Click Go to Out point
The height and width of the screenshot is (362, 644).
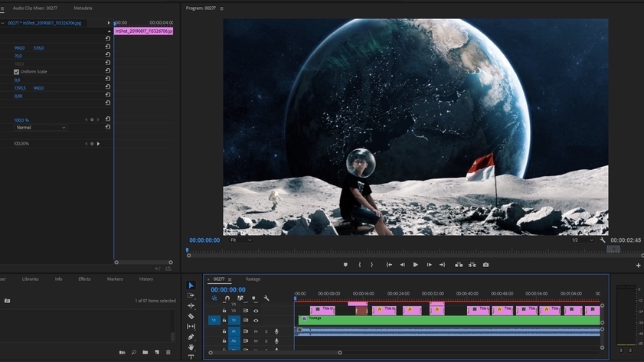point(443,265)
